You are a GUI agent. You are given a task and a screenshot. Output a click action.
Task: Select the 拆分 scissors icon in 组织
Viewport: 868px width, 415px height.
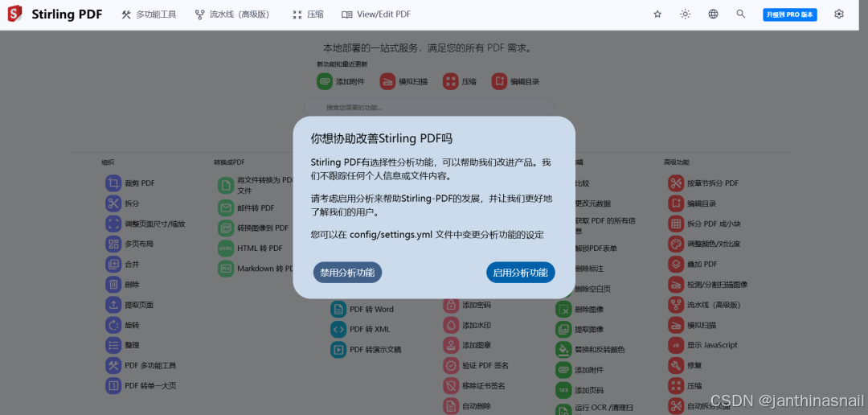coord(113,203)
